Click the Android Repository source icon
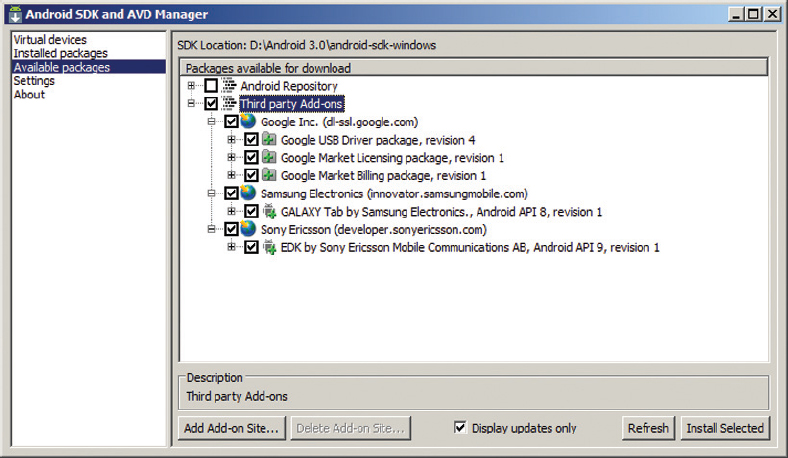This screenshot has height=458, width=788. coord(230,86)
